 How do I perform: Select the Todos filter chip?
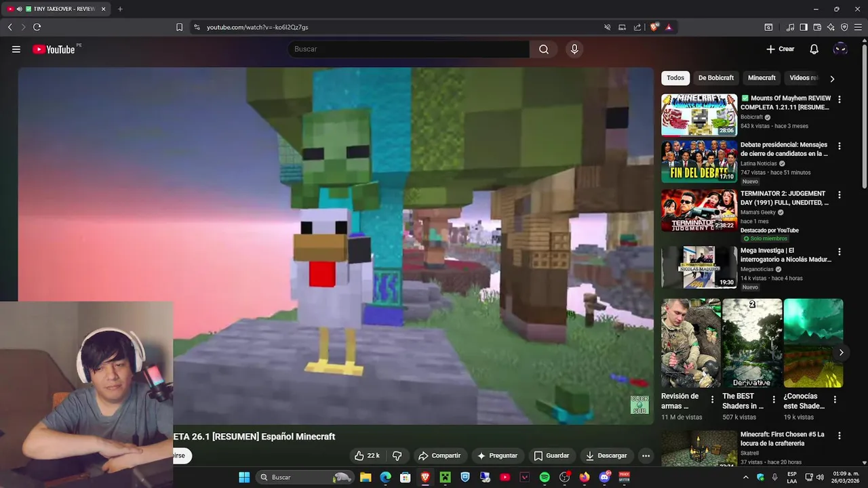(675, 78)
